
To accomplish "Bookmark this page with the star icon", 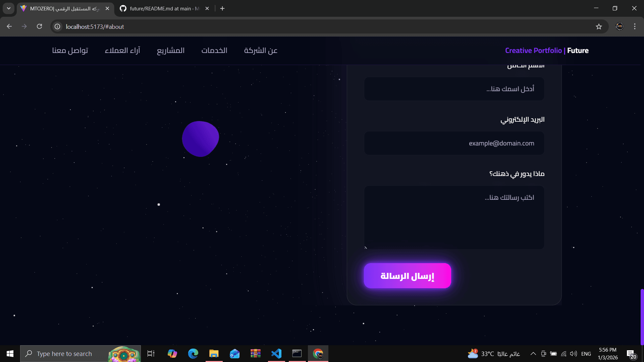I will pyautogui.click(x=599, y=26).
